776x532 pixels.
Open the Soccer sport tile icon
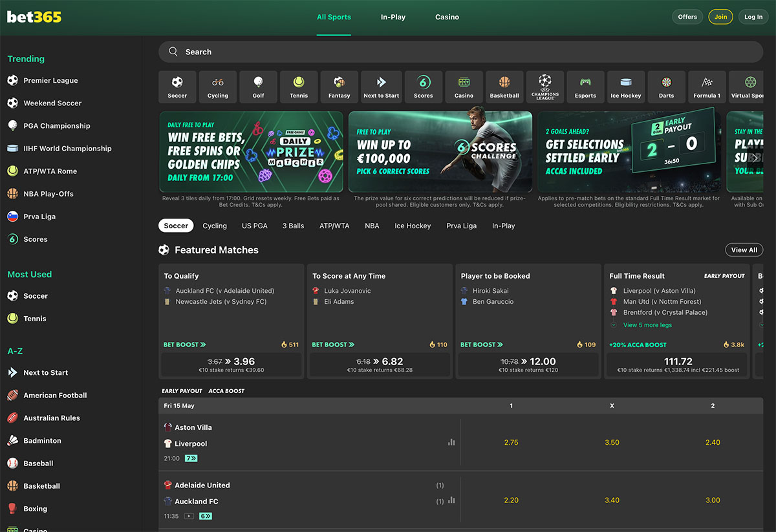pos(177,82)
